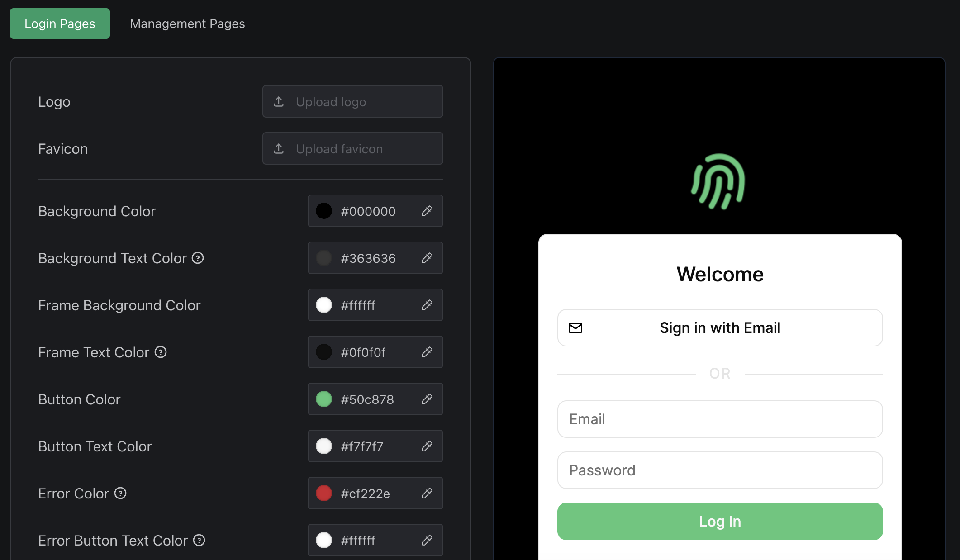Edit the #0f0f0f hex value

[363, 352]
